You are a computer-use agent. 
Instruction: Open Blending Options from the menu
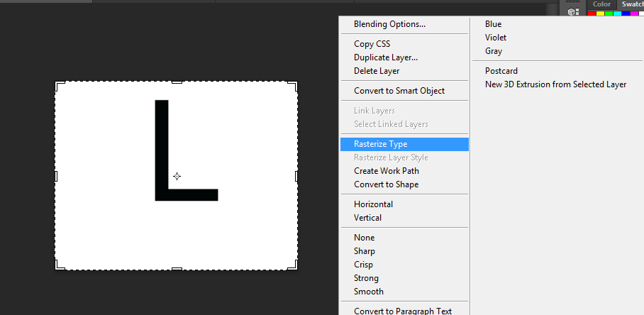point(389,24)
